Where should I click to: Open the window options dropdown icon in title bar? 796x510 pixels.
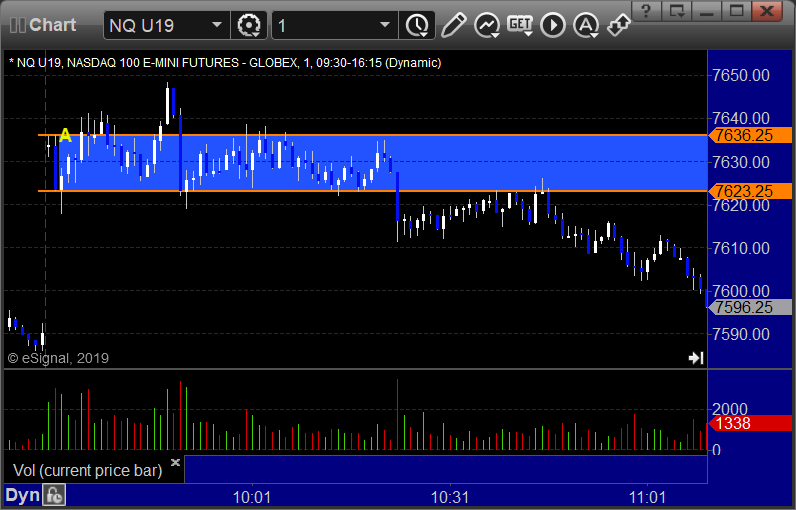click(676, 11)
